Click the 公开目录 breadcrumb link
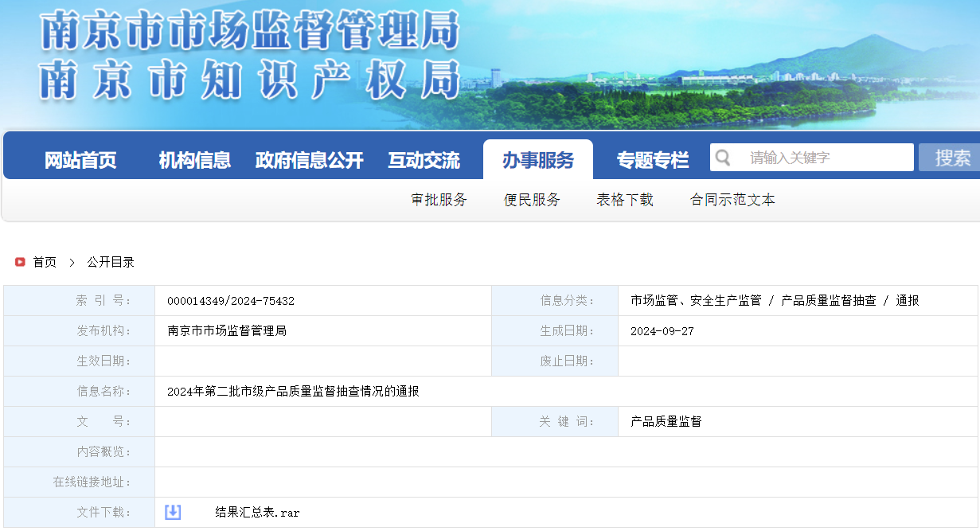 [111, 262]
